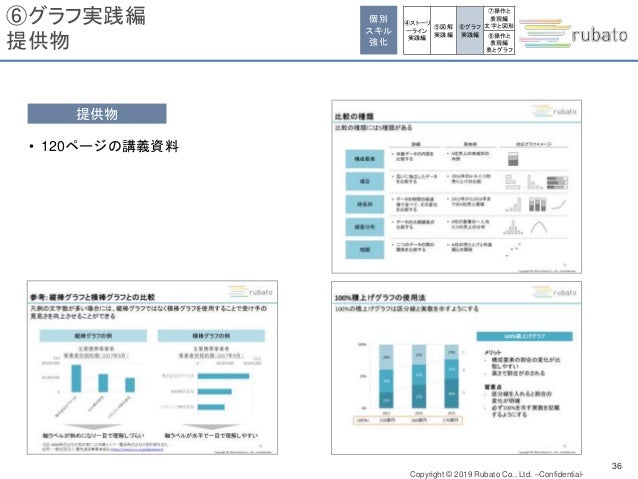Open the 100%積上げグラフの使用法 slide thumbnail

pyautogui.click(x=457, y=367)
